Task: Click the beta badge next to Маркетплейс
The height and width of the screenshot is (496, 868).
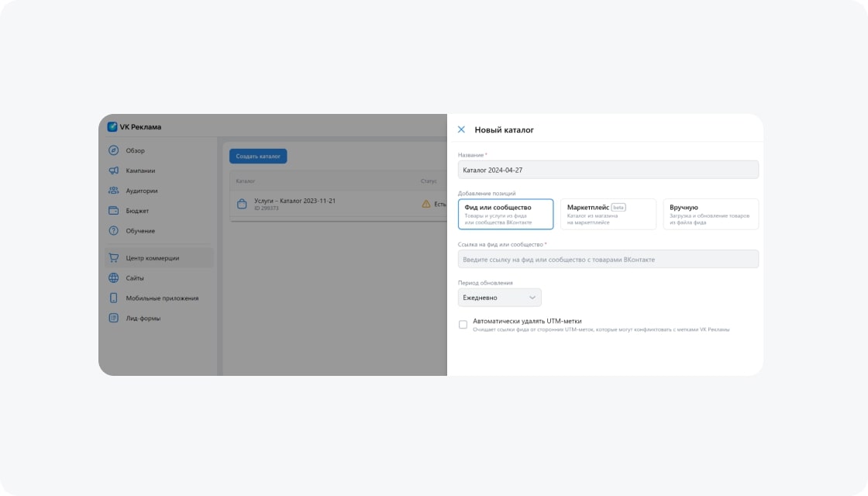Action: 618,207
